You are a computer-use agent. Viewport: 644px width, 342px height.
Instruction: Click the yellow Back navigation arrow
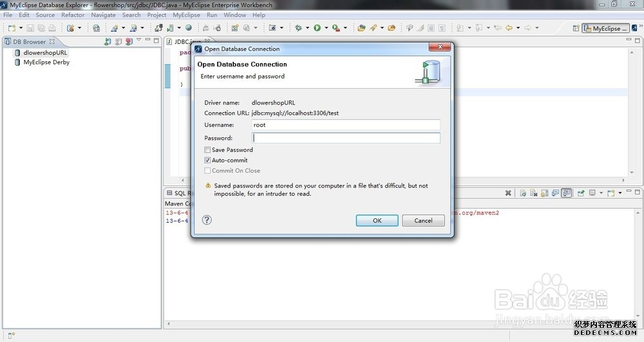tap(509, 28)
